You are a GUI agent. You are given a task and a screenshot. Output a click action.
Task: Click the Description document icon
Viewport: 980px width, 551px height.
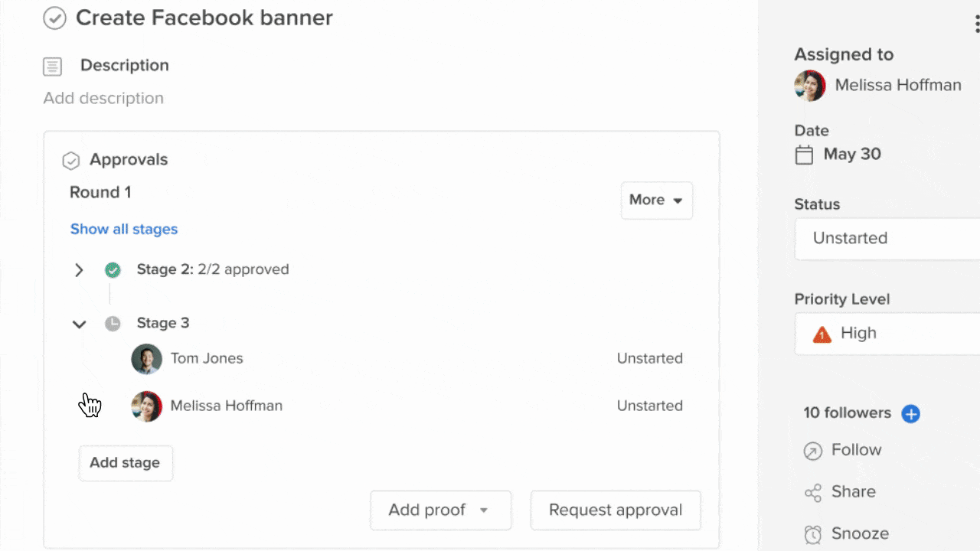tap(52, 67)
